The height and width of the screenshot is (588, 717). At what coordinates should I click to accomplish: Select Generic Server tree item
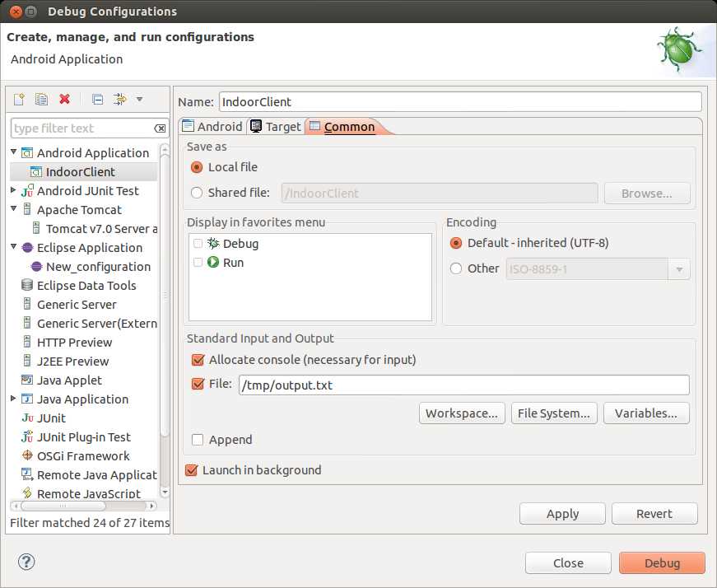[69, 305]
